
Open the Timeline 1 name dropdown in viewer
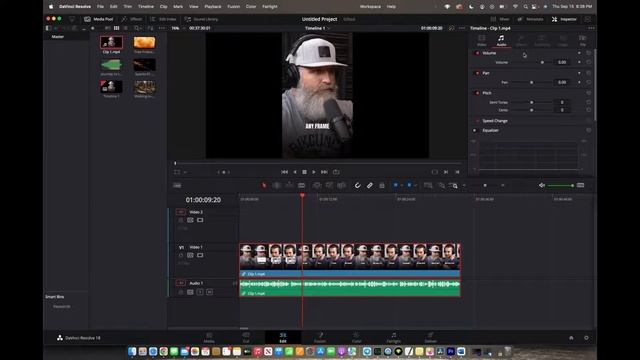(318, 28)
